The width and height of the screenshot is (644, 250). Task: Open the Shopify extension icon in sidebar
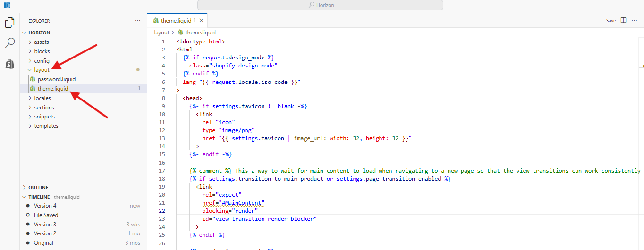(x=9, y=64)
